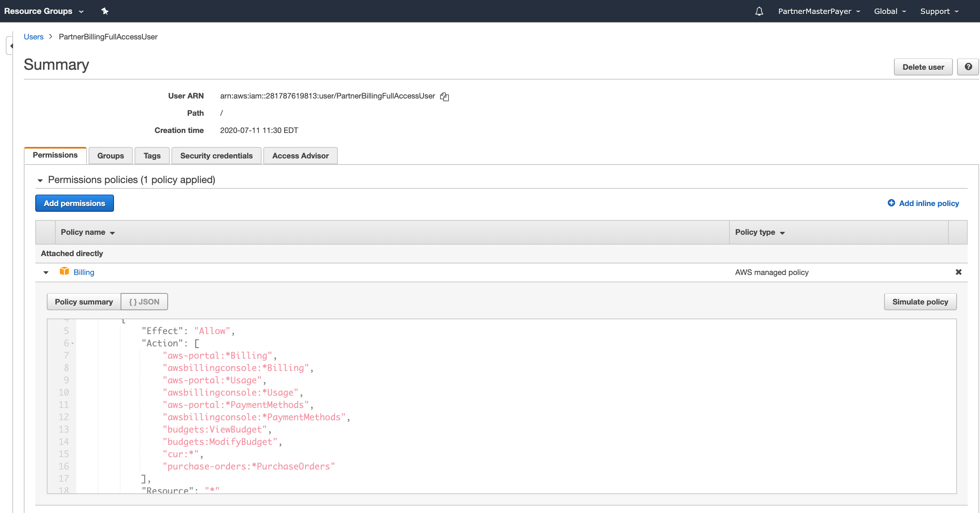Switch to the Access Advisor tab

pos(300,156)
